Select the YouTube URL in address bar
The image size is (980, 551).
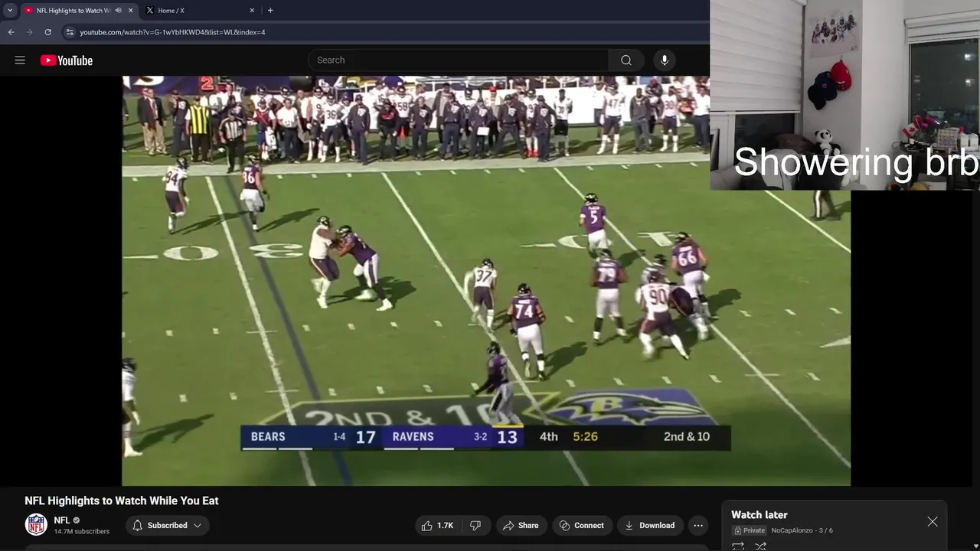(x=172, y=32)
